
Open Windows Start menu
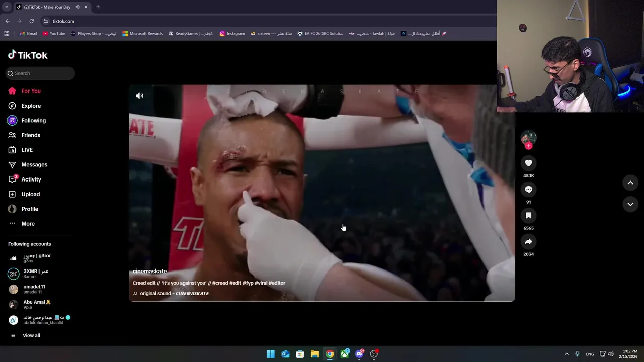[x=270, y=354]
